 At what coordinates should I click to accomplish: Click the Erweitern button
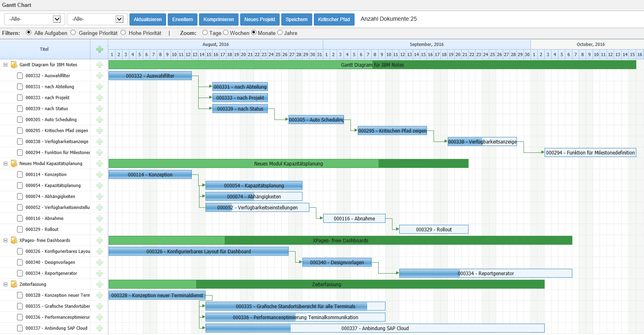tap(183, 20)
